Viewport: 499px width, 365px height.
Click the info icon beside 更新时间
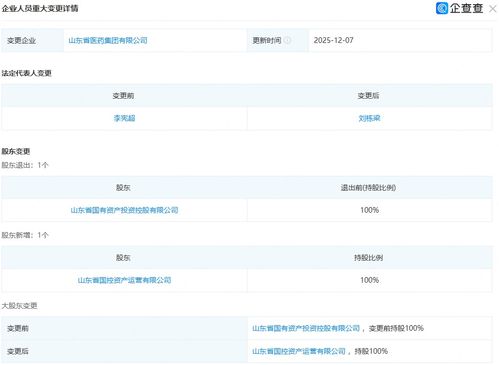tap(287, 40)
